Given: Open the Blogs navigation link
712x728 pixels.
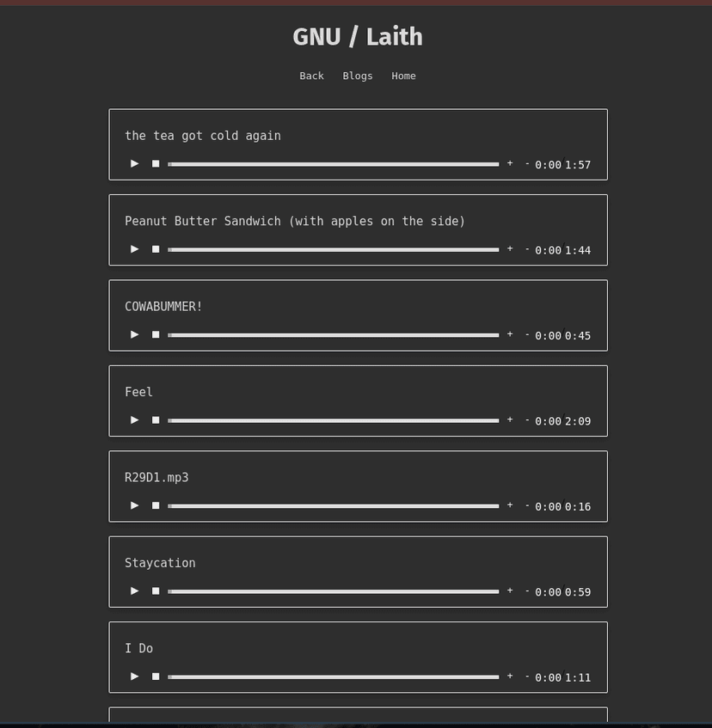Looking at the screenshot, I should (x=358, y=76).
